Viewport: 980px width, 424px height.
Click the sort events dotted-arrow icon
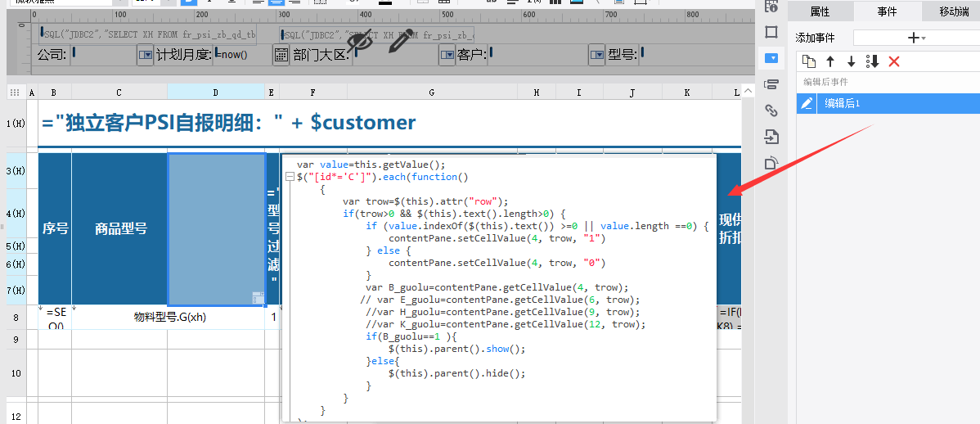(x=873, y=61)
